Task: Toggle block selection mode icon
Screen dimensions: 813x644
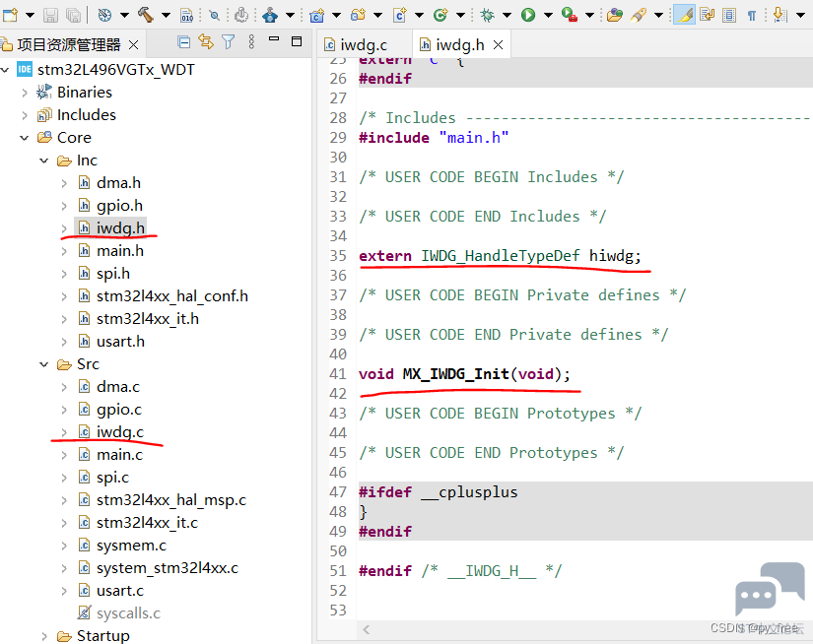Action: pos(729,15)
